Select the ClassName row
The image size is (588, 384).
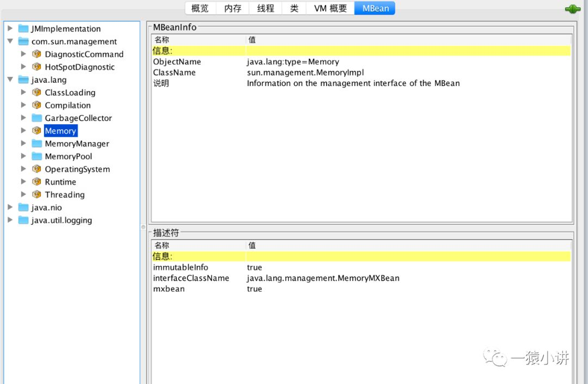point(362,72)
